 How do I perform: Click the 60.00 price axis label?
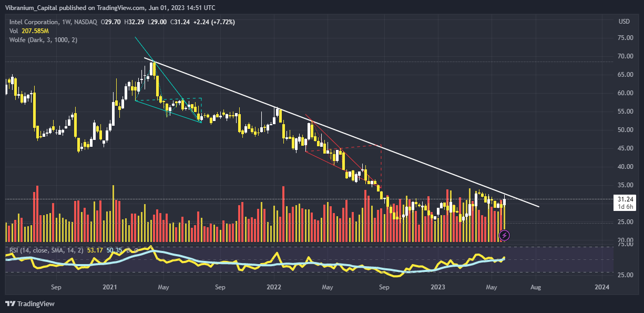click(626, 93)
